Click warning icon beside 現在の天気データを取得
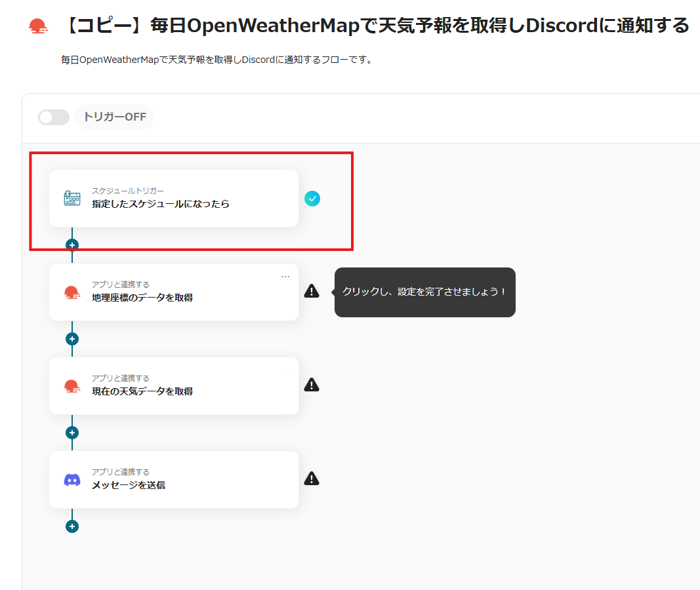This screenshot has height=590, width=700. tap(312, 385)
